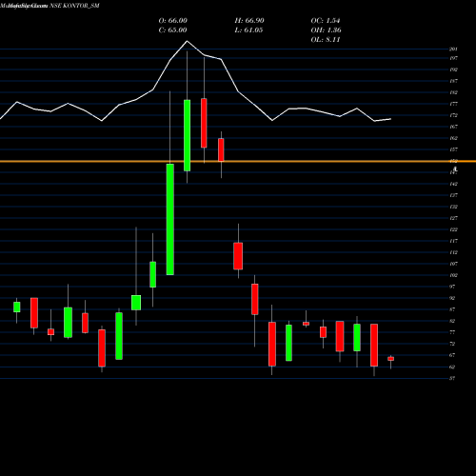The image size is (476, 476).
Task: Click the 167 price axis label
Action: coord(453,127)
